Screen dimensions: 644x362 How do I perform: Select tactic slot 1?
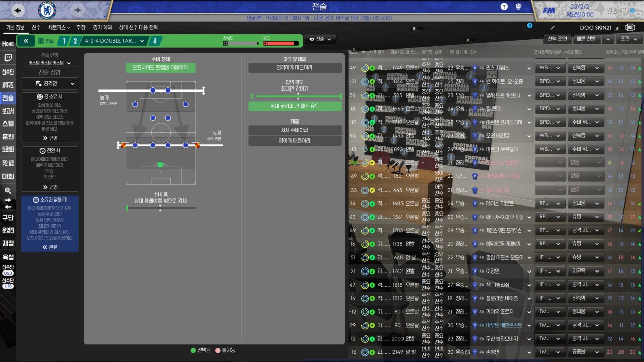[x=64, y=41]
